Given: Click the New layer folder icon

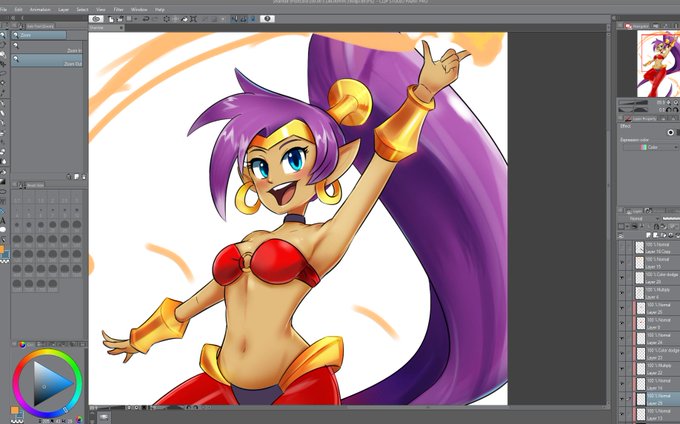Looking at the screenshot, I should pos(663,235).
